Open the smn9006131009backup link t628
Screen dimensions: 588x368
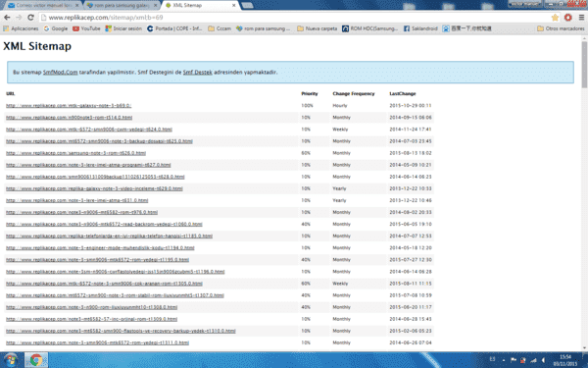(95, 177)
